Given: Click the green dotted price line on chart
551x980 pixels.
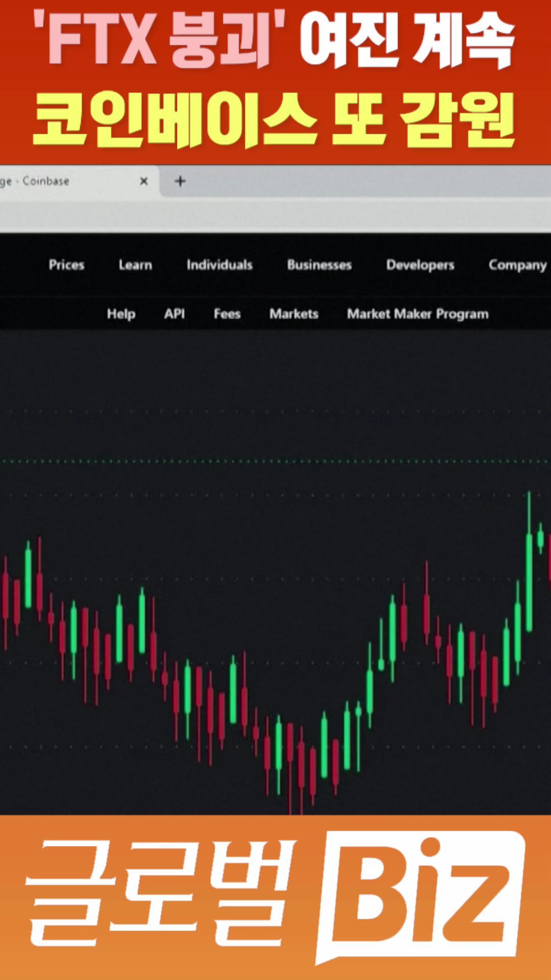Looking at the screenshot, I should click(275, 461).
